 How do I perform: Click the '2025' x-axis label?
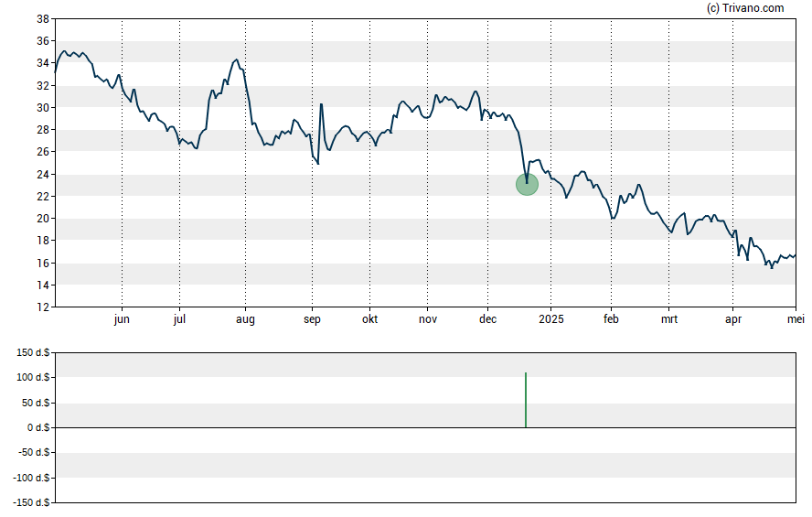(x=551, y=319)
